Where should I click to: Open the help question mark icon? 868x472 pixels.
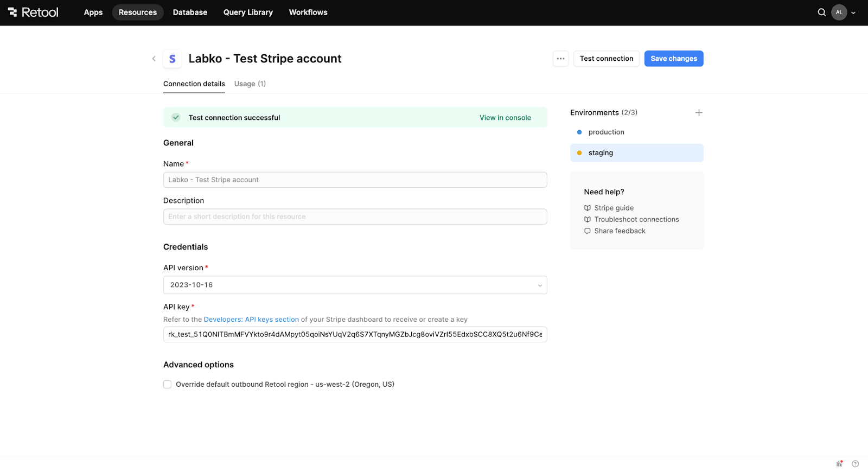click(855, 464)
